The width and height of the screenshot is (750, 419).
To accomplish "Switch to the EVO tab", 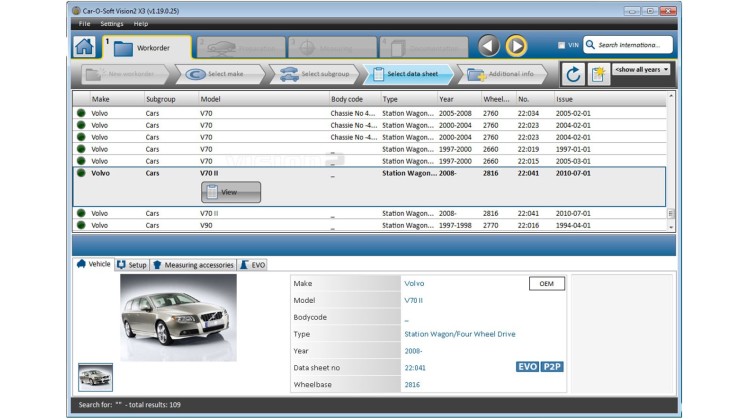I will (253, 265).
